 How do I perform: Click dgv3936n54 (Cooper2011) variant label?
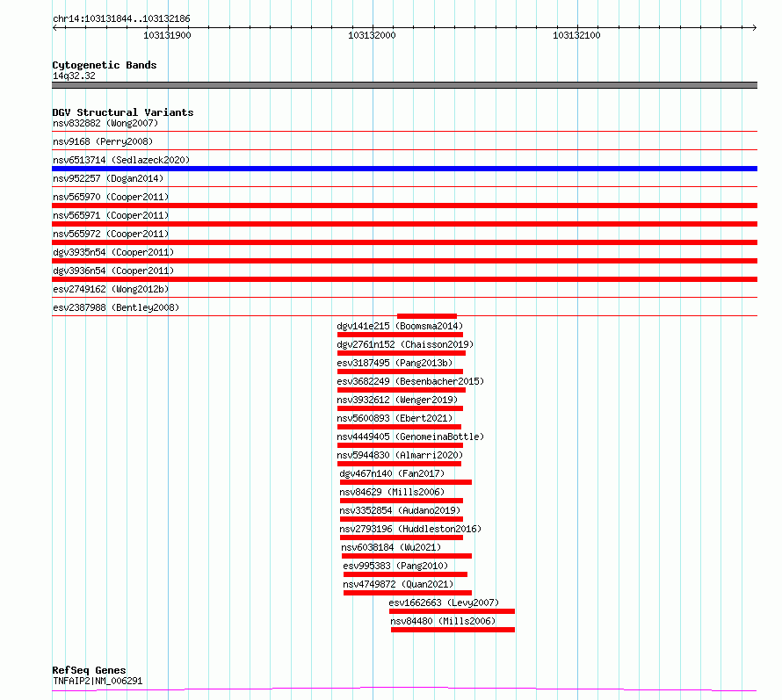(113, 271)
